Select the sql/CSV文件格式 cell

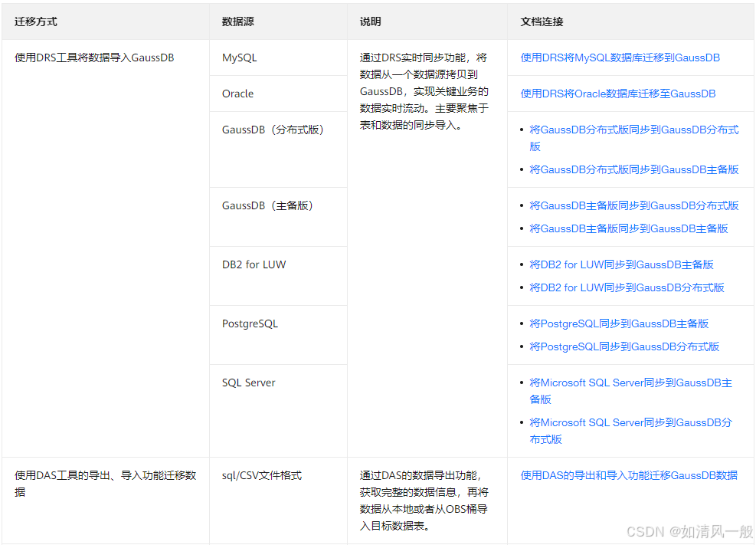coord(278,501)
